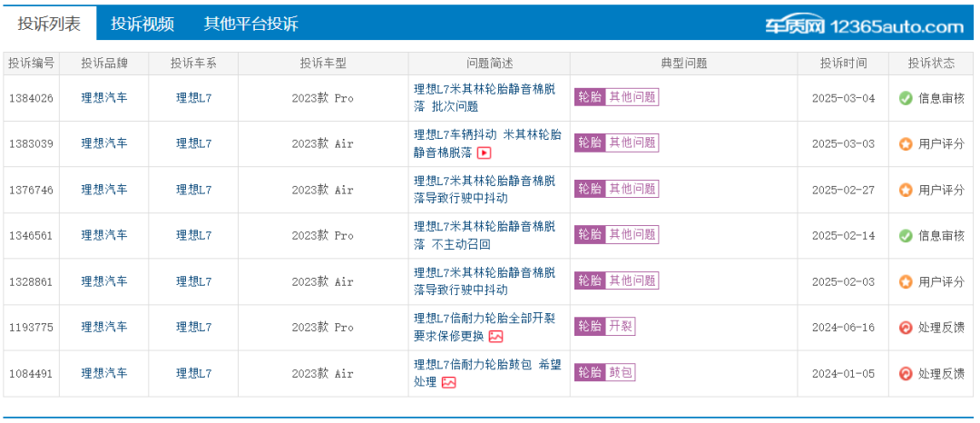Select complaint number 1328861
This screenshot has height=423, width=980.
pos(31,282)
